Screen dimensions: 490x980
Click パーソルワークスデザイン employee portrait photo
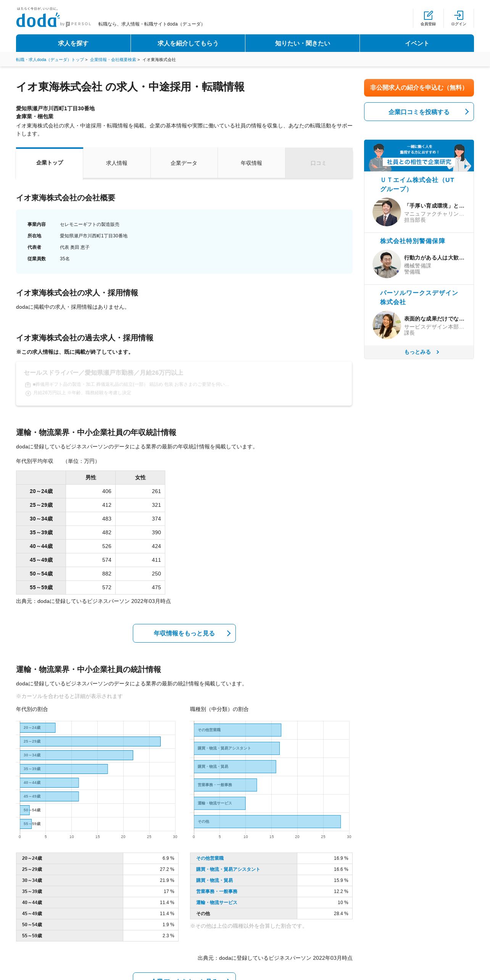pyautogui.click(x=387, y=325)
